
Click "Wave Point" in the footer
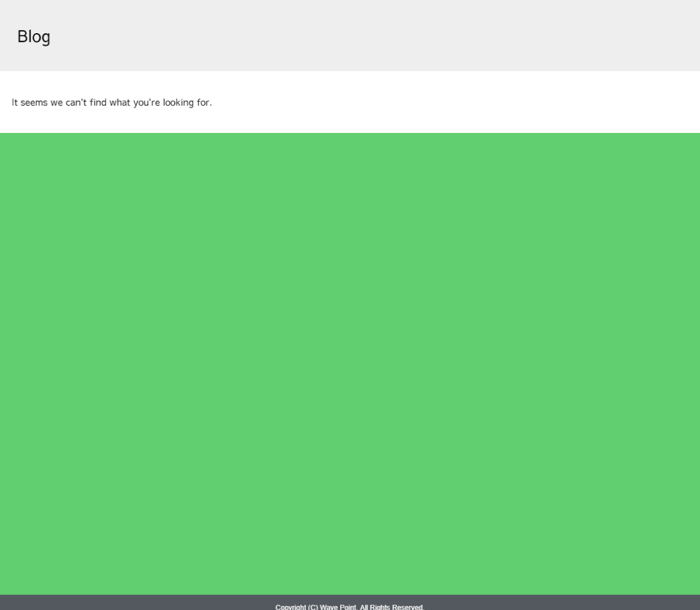(x=338, y=607)
